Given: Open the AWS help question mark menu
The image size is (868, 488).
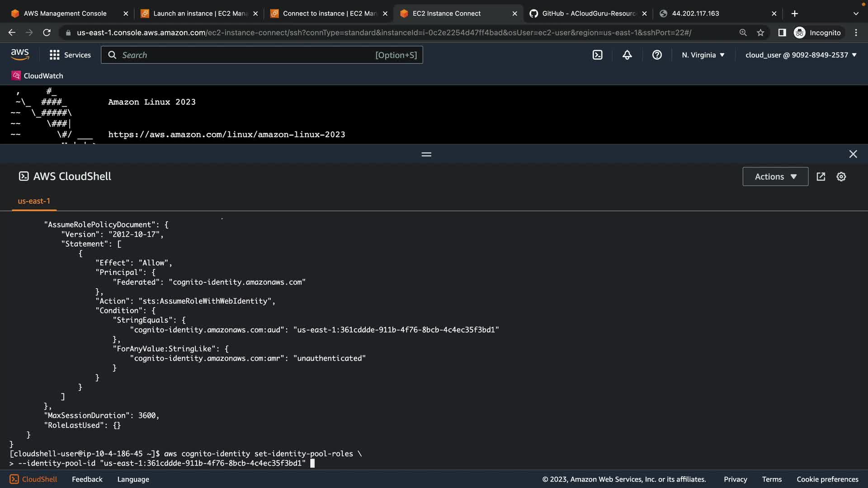Looking at the screenshot, I should point(657,55).
